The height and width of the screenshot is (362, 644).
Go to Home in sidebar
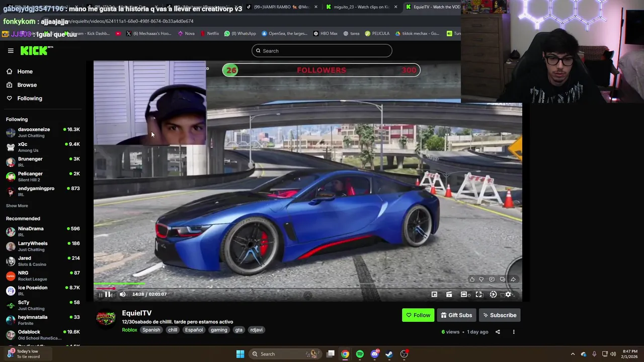(x=20, y=71)
